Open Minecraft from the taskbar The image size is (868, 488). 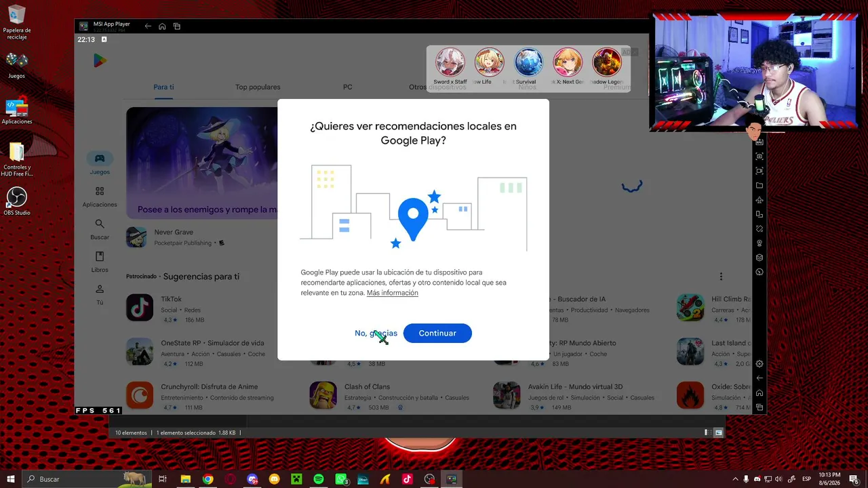[x=296, y=479]
